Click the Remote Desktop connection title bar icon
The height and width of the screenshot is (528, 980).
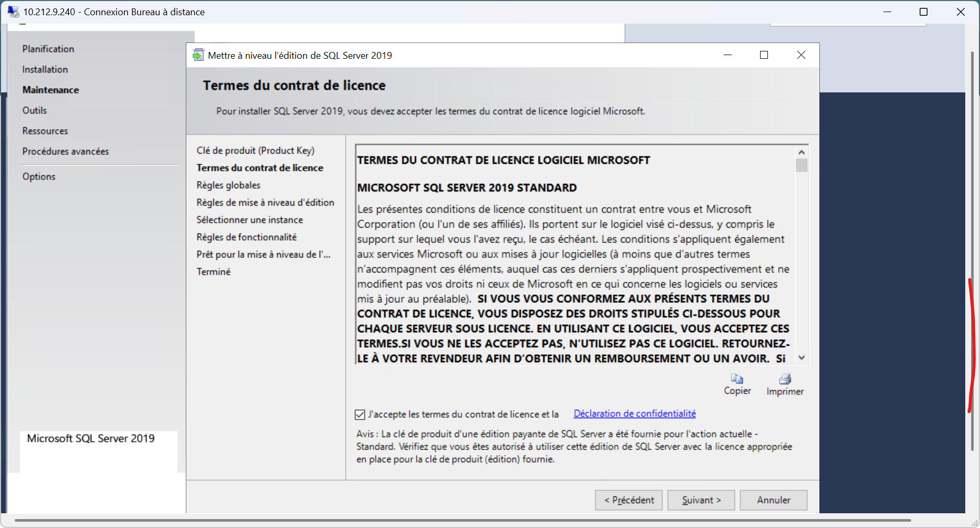pos(13,12)
